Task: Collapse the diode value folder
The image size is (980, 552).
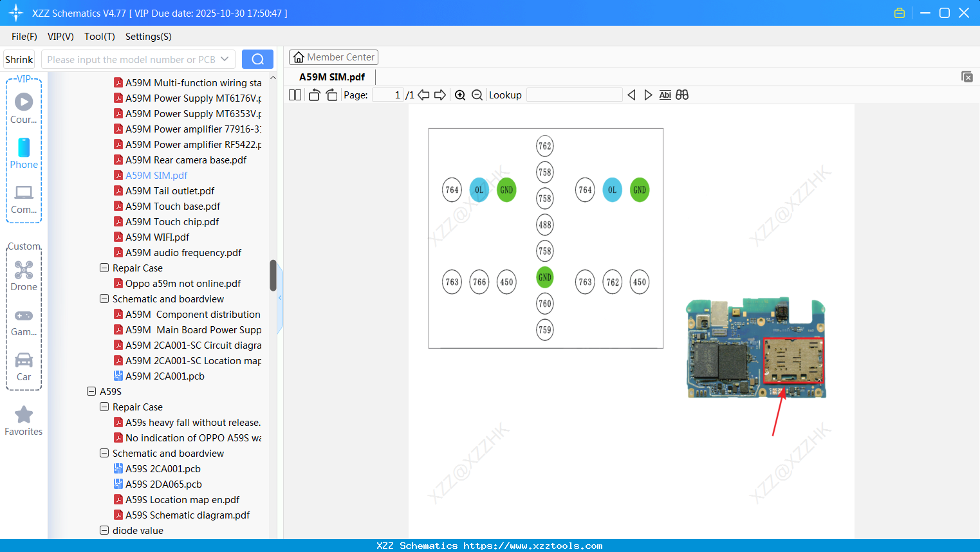Action: pyautogui.click(x=104, y=530)
